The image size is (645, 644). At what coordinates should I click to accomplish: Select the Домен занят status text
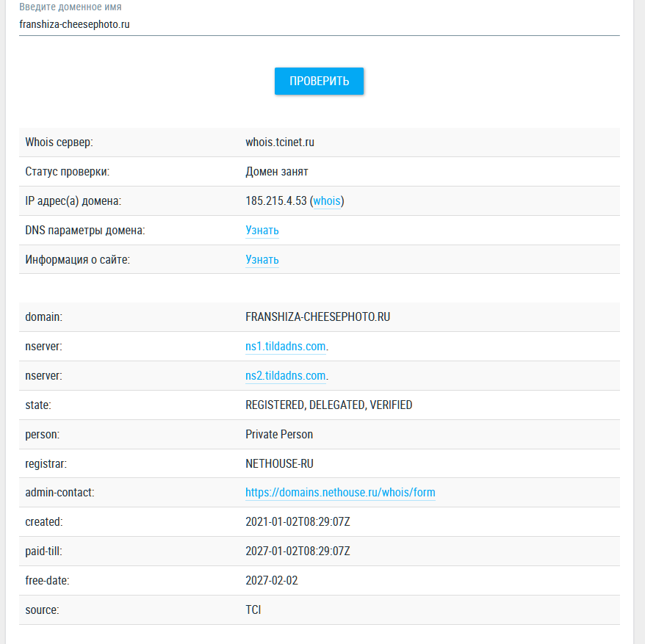277,172
